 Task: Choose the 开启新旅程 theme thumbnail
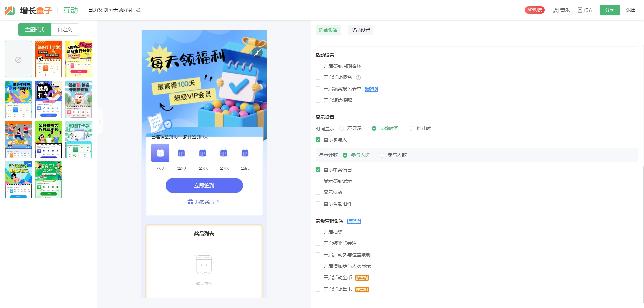(x=79, y=99)
